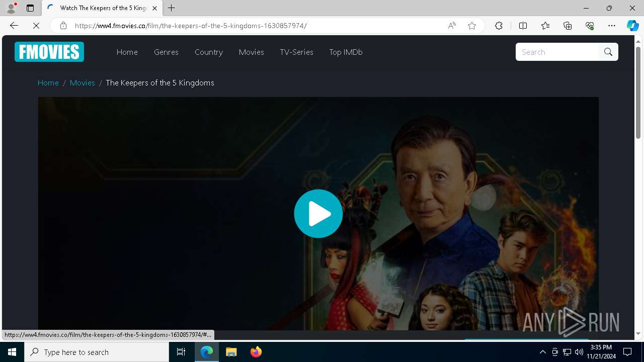This screenshot has height=362, width=644.
Task: Click the address bar URL
Action: [191, 26]
